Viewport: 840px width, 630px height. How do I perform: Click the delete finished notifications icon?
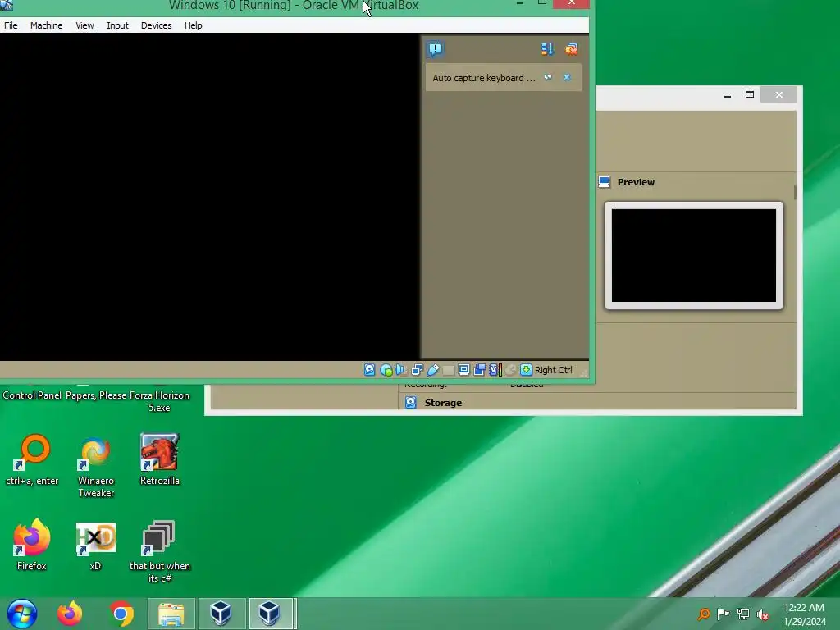[x=571, y=49]
